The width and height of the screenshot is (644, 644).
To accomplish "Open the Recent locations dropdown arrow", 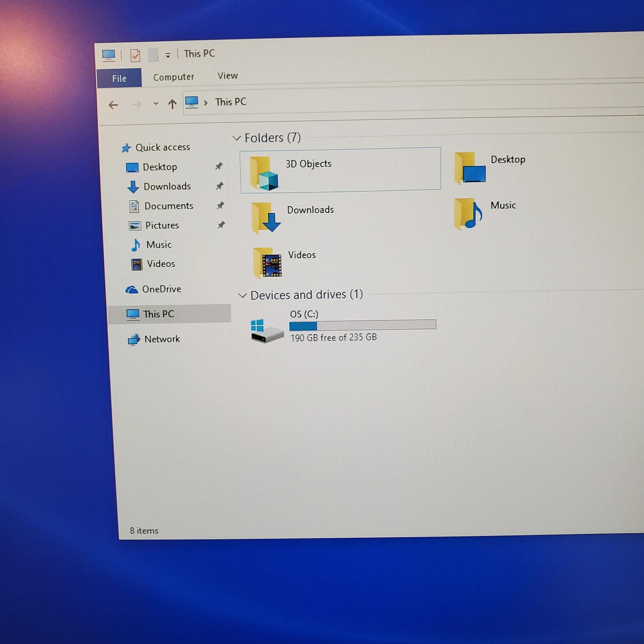I will (156, 104).
